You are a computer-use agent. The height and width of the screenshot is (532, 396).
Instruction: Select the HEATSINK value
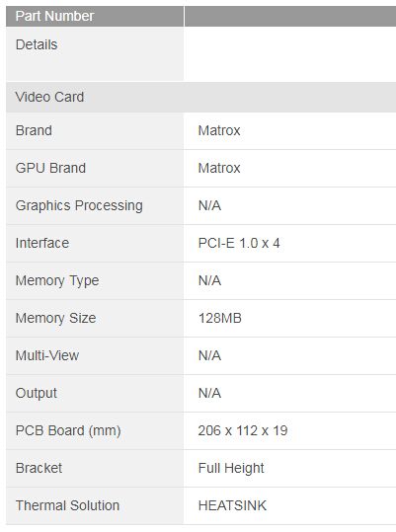coord(232,506)
